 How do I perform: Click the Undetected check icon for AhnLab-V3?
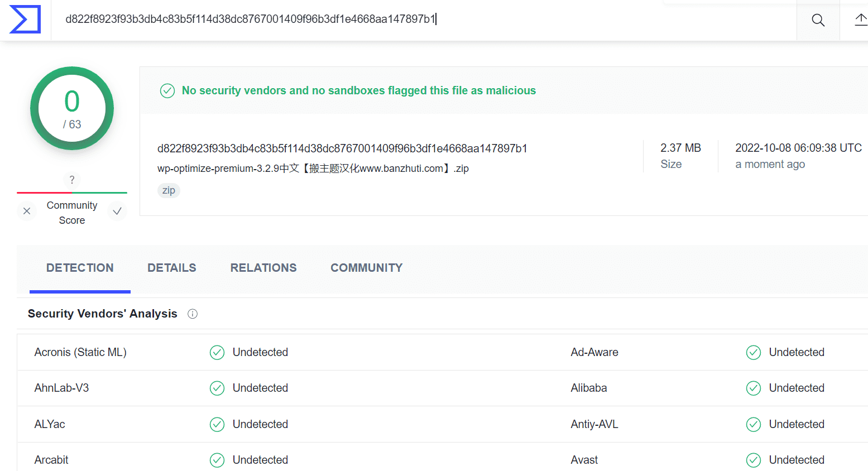coord(217,388)
